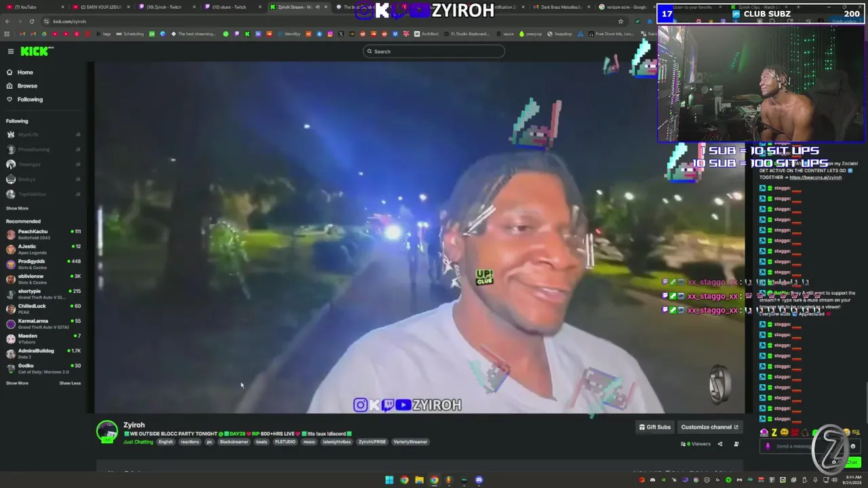This screenshot has width=868, height=488.
Task: Click the share stream icon
Action: tap(720, 444)
